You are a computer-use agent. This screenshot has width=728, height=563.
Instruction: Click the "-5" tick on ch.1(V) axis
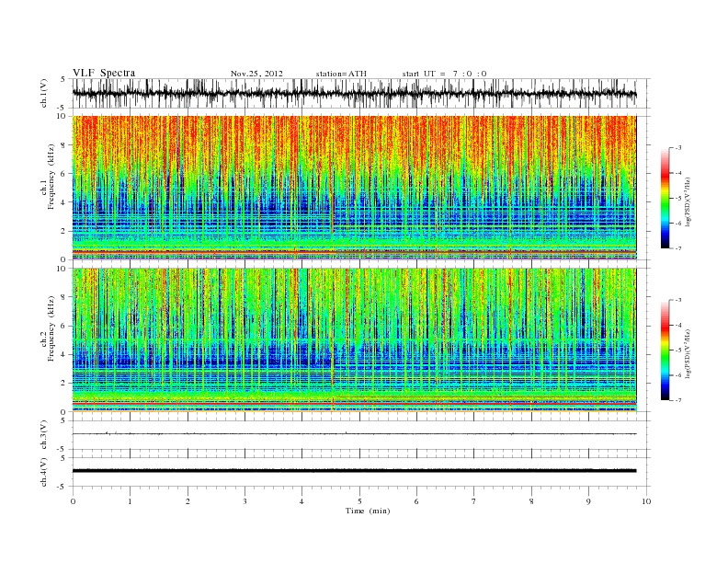click(x=63, y=108)
